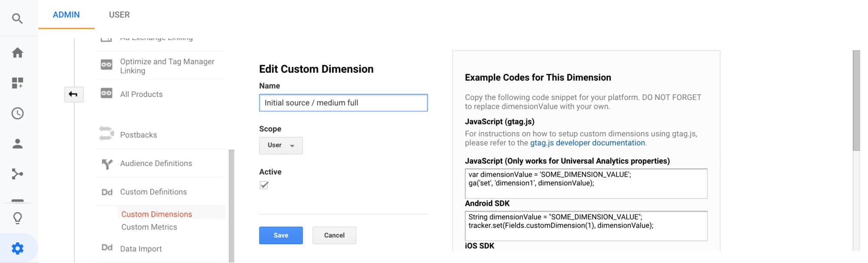Switch to the USER tab
The height and width of the screenshot is (263, 868).
click(119, 15)
